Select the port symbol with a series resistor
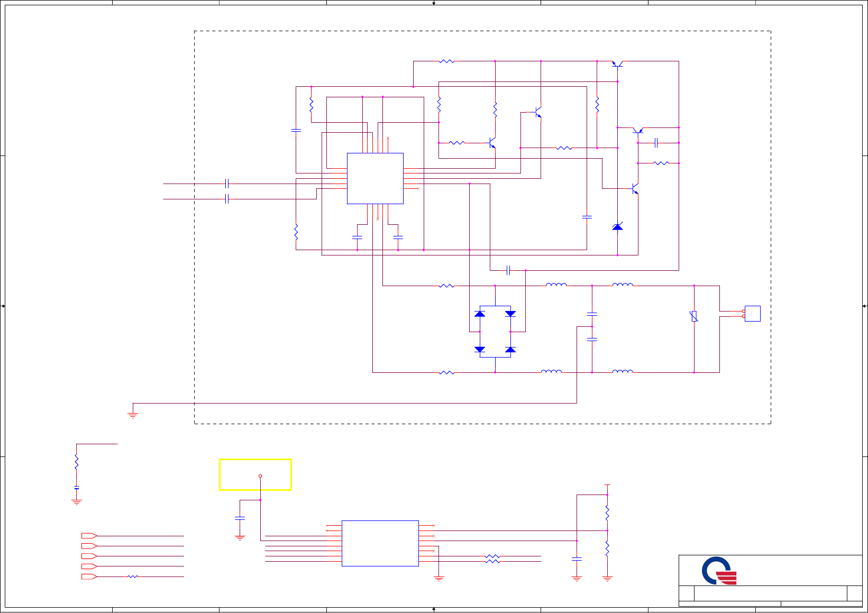 click(89, 577)
